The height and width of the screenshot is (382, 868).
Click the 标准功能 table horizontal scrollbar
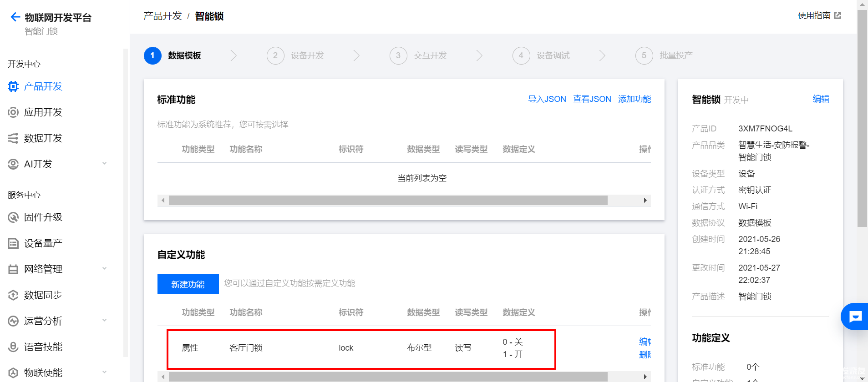(x=388, y=201)
